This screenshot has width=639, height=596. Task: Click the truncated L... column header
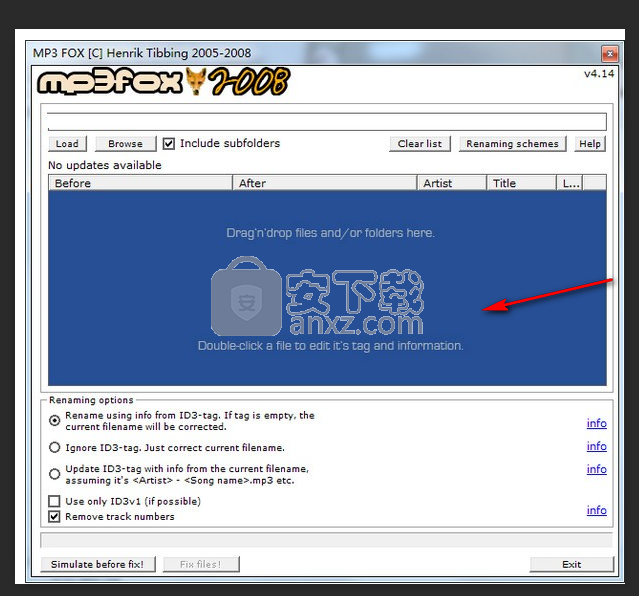[x=570, y=183]
